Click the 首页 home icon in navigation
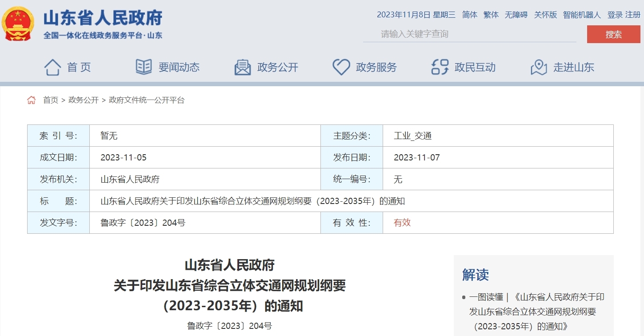644x336 pixels. 53,67
